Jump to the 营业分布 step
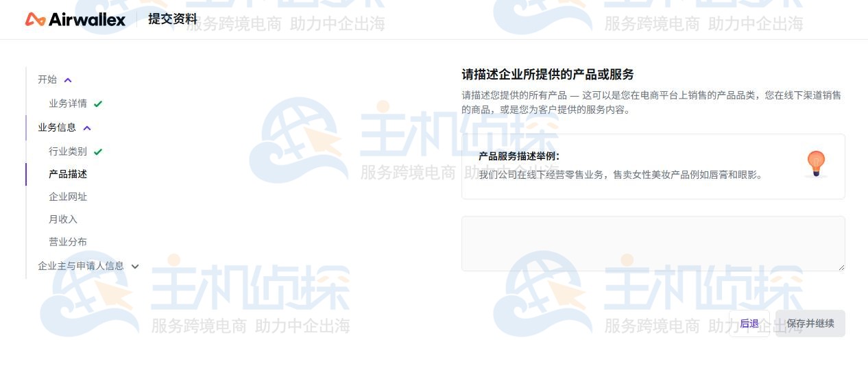 [68, 242]
